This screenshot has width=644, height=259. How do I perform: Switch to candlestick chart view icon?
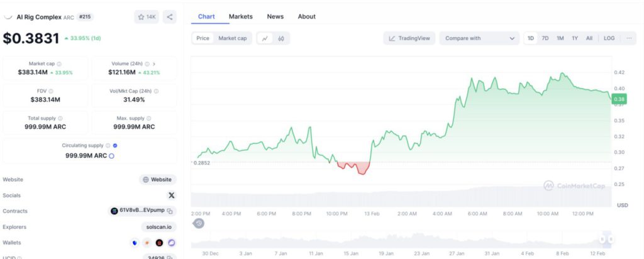click(x=281, y=38)
